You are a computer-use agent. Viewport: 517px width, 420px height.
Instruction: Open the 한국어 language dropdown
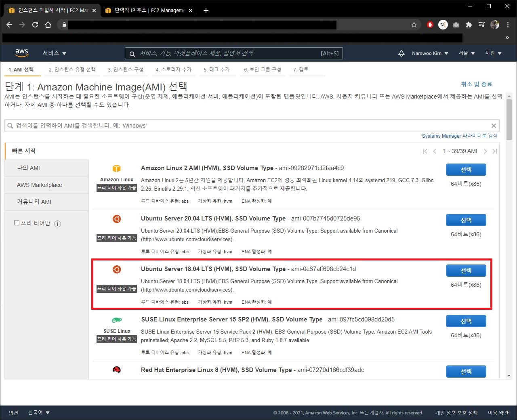(39, 413)
